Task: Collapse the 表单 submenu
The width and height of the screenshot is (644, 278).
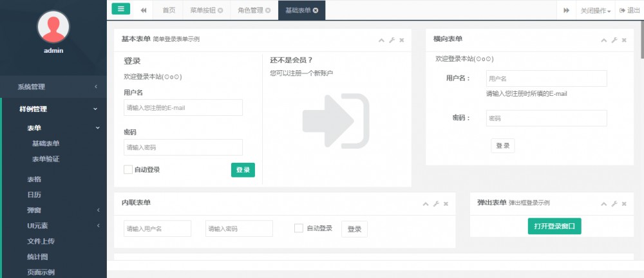Action: pos(53,127)
